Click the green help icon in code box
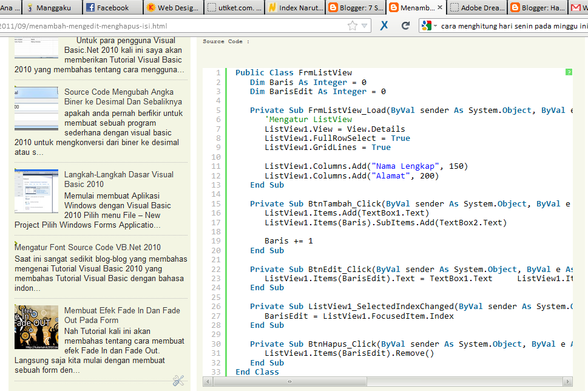The image size is (588, 391). coord(569,72)
